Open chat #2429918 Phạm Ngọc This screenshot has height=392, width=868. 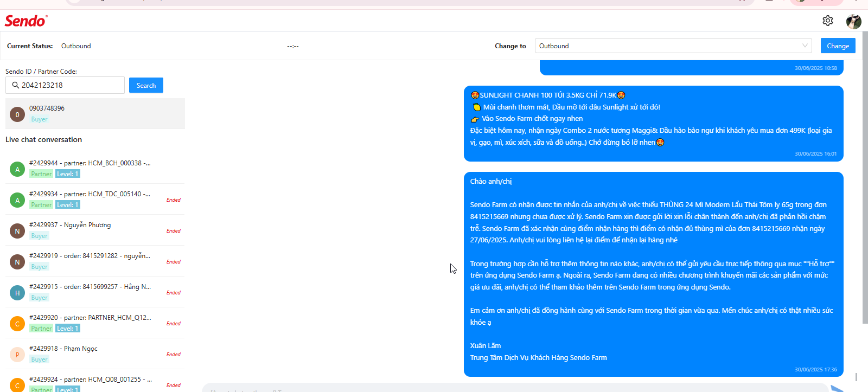[x=95, y=354]
